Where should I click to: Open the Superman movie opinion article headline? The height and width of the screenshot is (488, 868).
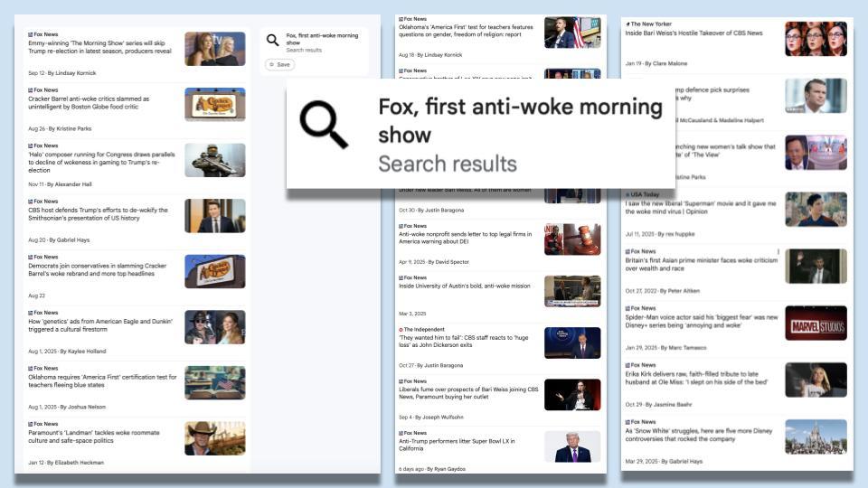point(700,208)
